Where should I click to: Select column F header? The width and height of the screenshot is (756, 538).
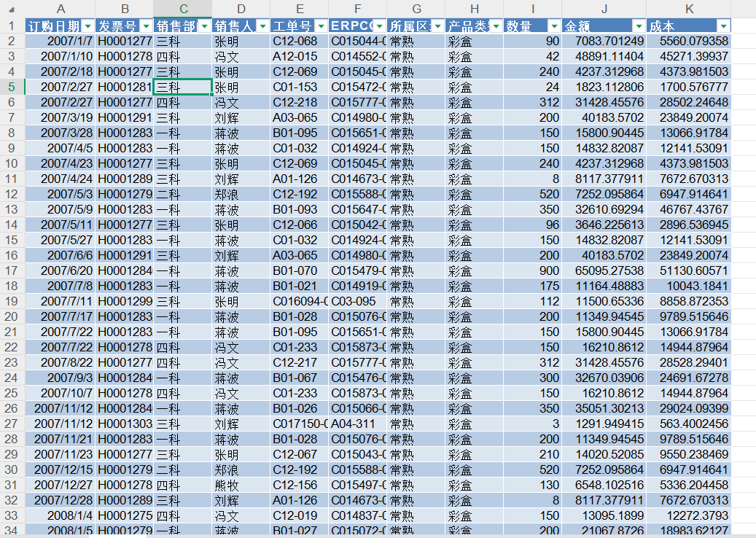point(358,9)
